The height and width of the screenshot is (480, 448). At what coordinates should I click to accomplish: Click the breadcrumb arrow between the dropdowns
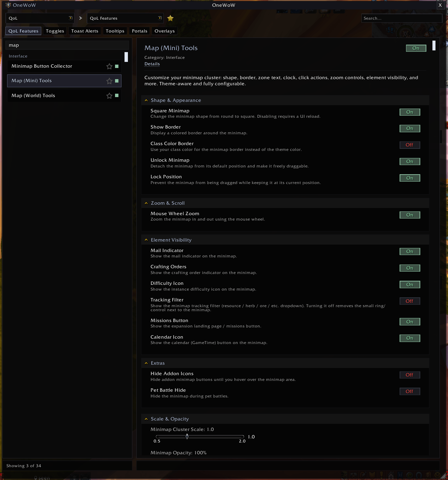pyautogui.click(x=81, y=18)
